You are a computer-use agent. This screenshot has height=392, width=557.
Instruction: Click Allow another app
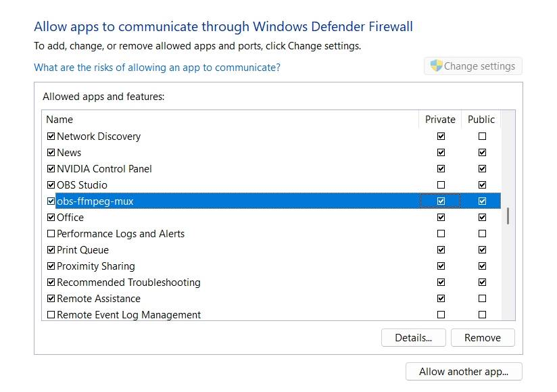coord(464,371)
